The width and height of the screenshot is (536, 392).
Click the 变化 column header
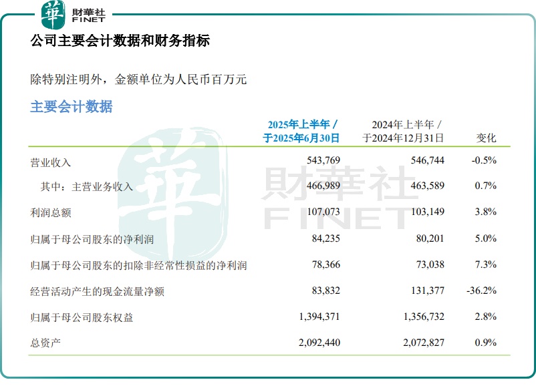click(486, 138)
